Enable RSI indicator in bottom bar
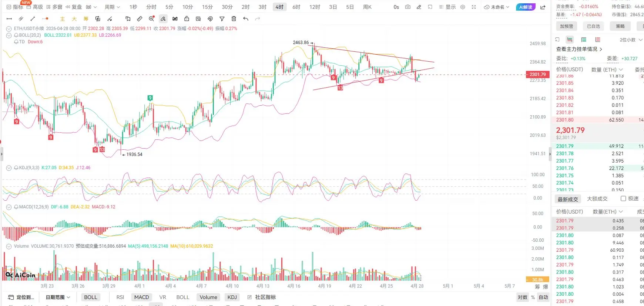The width and height of the screenshot is (644, 306). coord(120,297)
